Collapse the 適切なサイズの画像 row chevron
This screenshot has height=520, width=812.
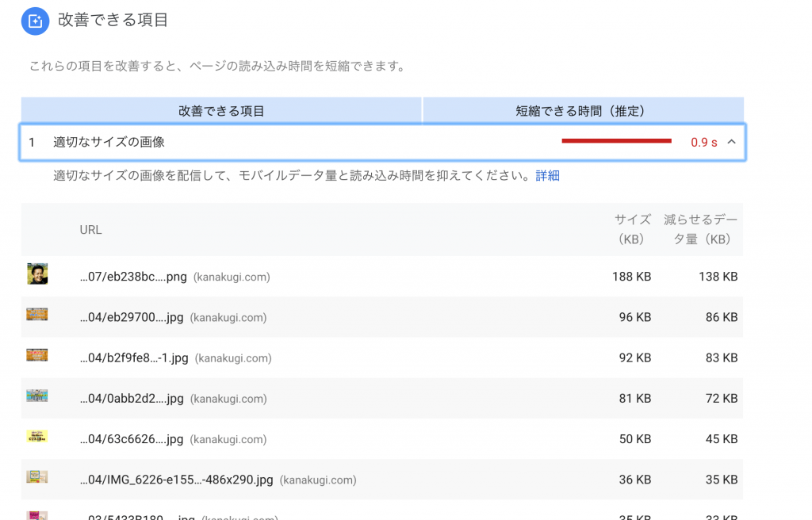click(x=731, y=141)
